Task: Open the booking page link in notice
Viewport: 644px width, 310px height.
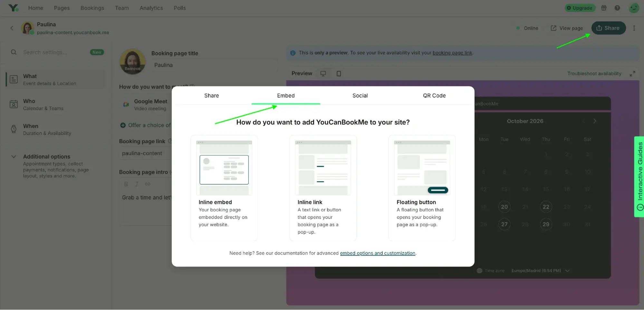Action: 452,53
